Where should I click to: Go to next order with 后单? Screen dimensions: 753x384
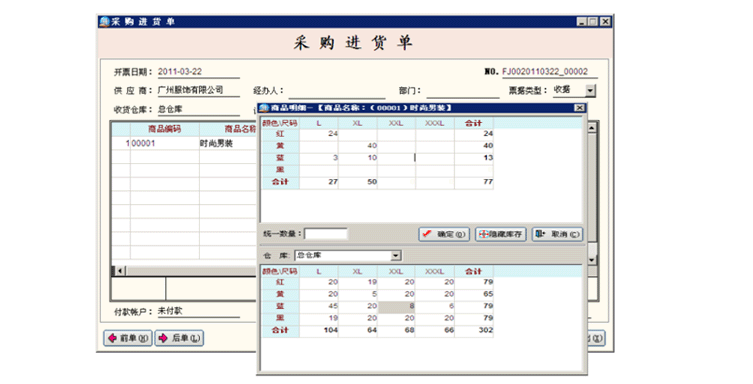[x=179, y=338]
